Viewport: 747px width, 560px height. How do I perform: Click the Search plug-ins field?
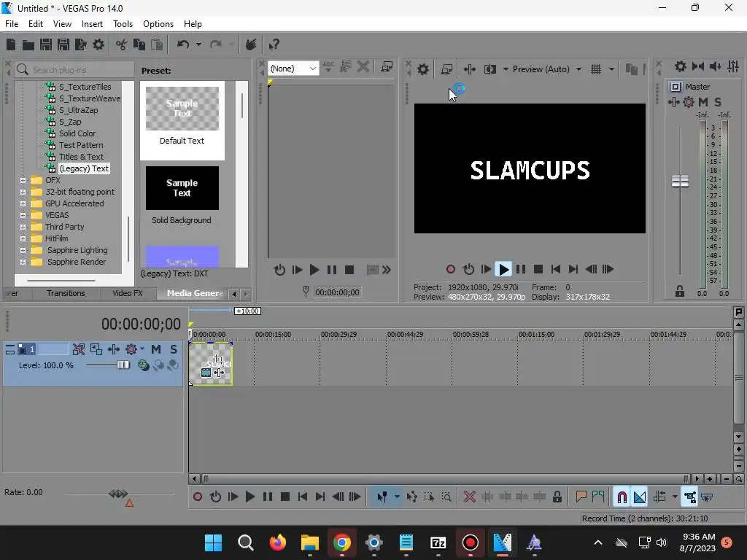point(75,70)
